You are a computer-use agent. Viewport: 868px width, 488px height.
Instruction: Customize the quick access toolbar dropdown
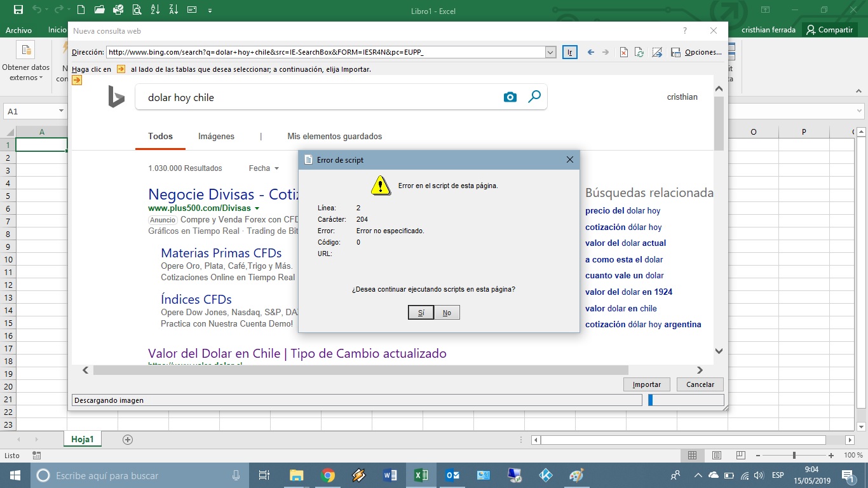(x=210, y=10)
